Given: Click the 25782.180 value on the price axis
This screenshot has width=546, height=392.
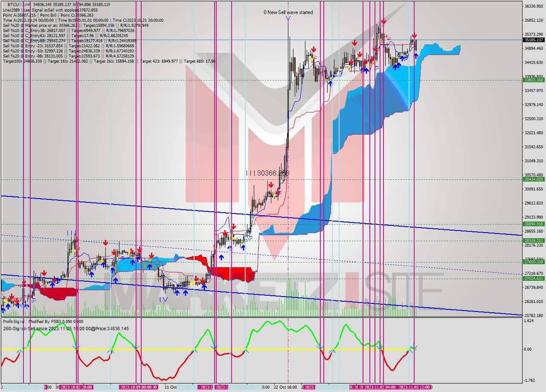Looking at the screenshot, I should pyautogui.click(x=534, y=315).
